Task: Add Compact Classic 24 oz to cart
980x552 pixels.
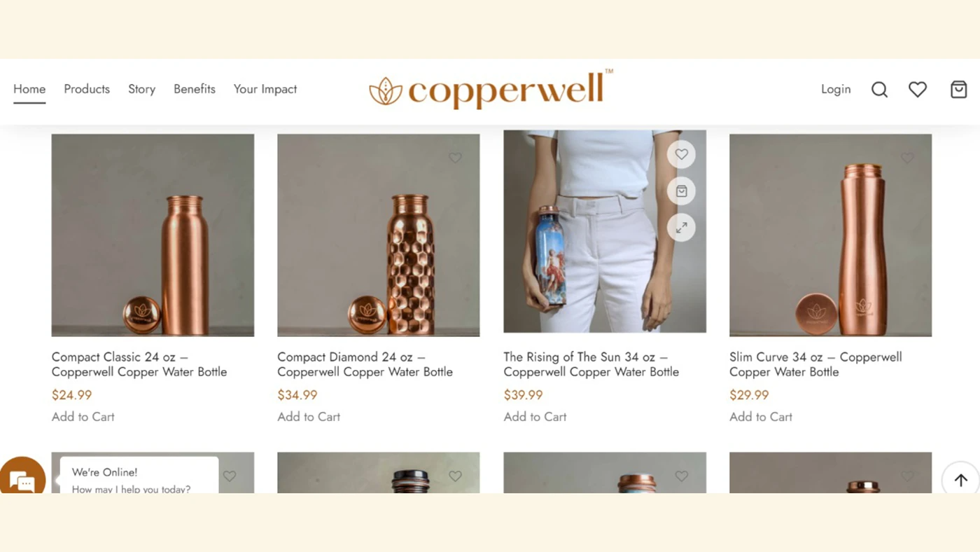Action: (83, 417)
